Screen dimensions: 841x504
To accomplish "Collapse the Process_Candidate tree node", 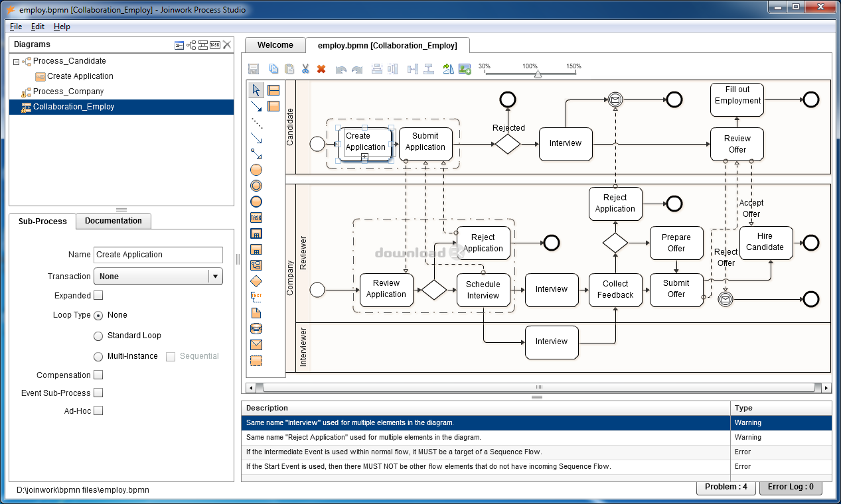I will (x=16, y=61).
